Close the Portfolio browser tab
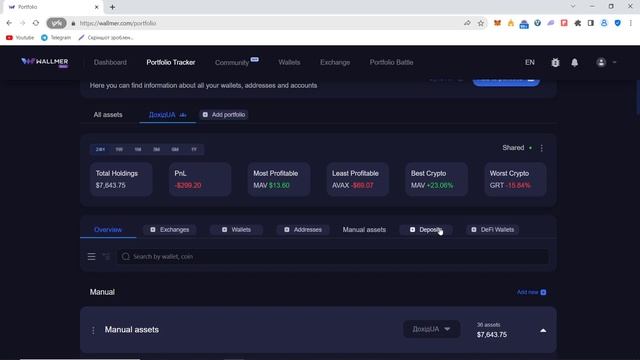 (x=97, y=7)
